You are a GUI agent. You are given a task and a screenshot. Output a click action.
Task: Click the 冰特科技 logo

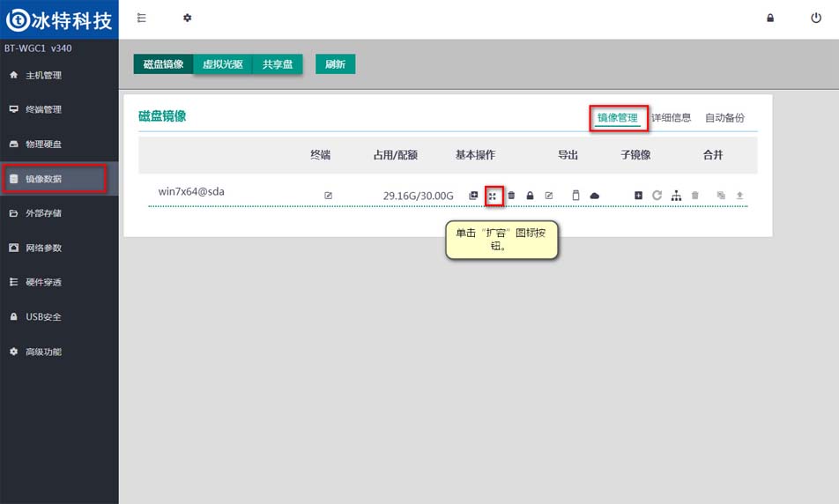pyautogui.click(x=59, y=19)
